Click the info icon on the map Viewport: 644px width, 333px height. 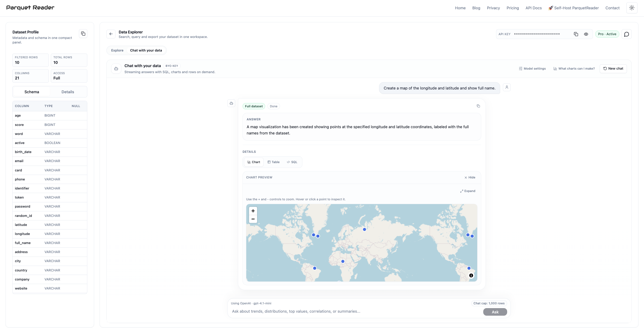(471, 275)
